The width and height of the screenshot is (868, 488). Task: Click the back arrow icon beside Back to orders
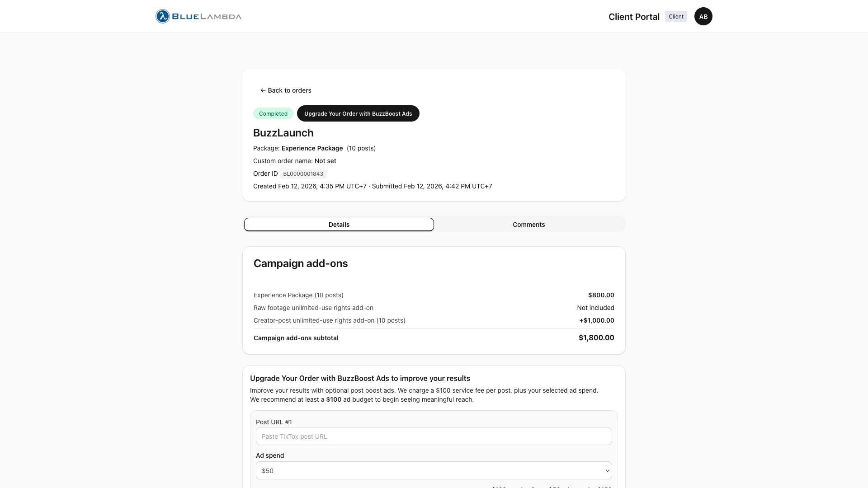pyautogui.click(x=263, y=90)
